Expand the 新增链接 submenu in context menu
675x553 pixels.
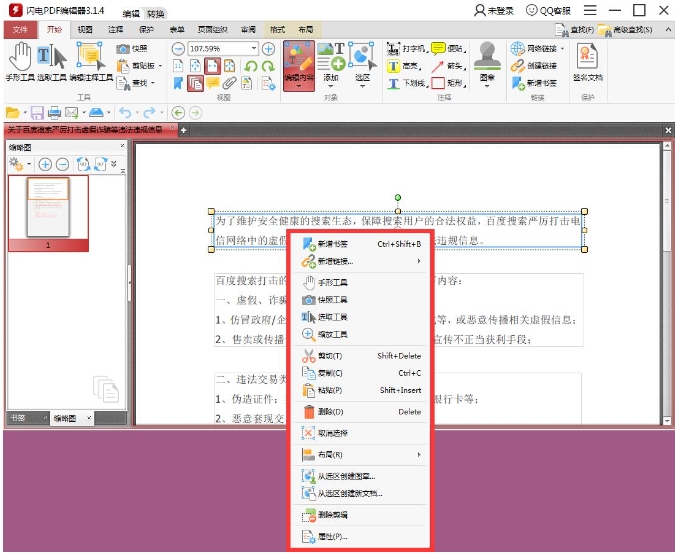[x=361, y=261]
